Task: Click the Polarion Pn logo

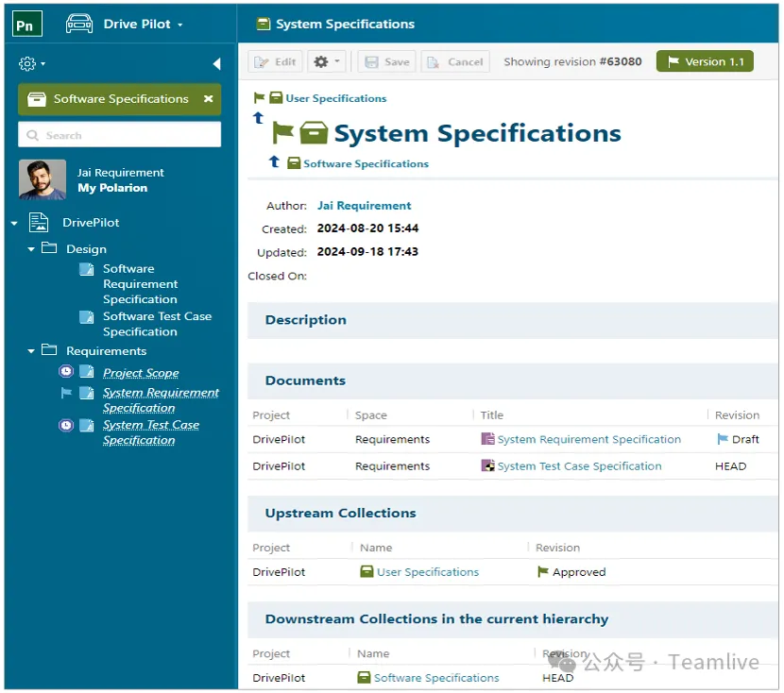Action: [x=27, y=24]
